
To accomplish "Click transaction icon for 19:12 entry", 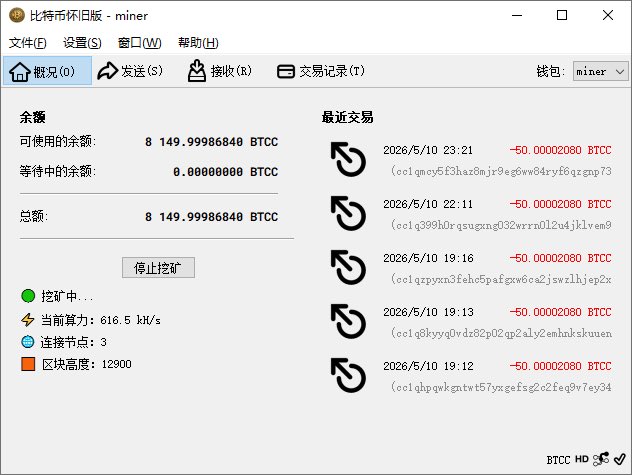I will (348, 375).
